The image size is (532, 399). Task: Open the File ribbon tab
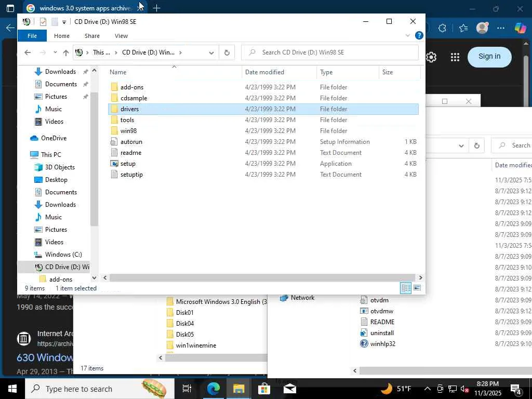pyautogui.click(x=32, y=36)
